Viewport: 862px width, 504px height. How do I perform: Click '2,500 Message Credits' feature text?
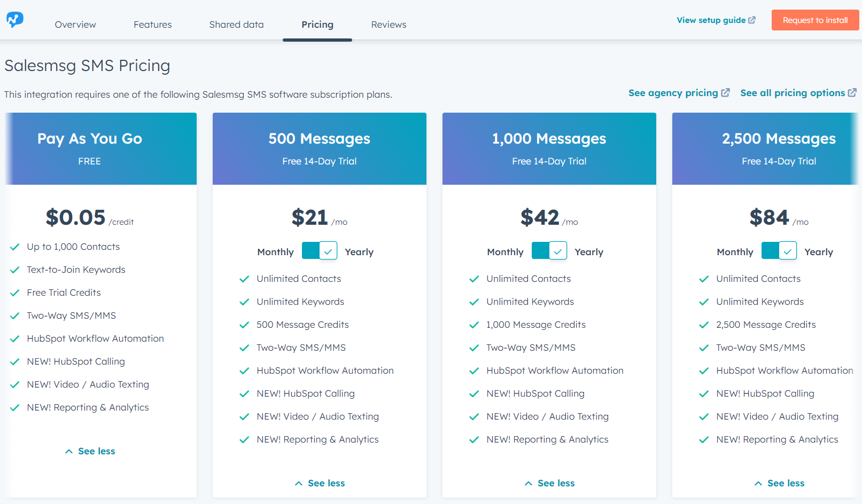[766, 325]
